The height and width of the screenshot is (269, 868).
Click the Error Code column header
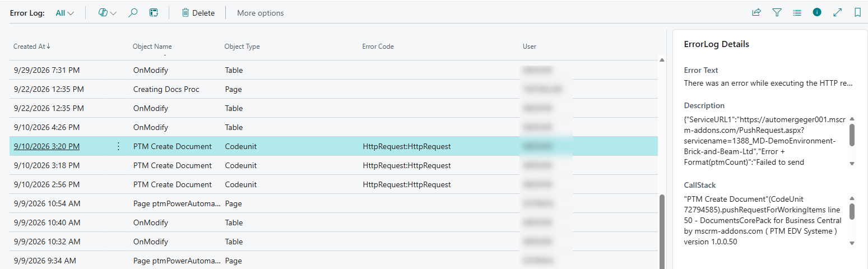coord(378,47)
